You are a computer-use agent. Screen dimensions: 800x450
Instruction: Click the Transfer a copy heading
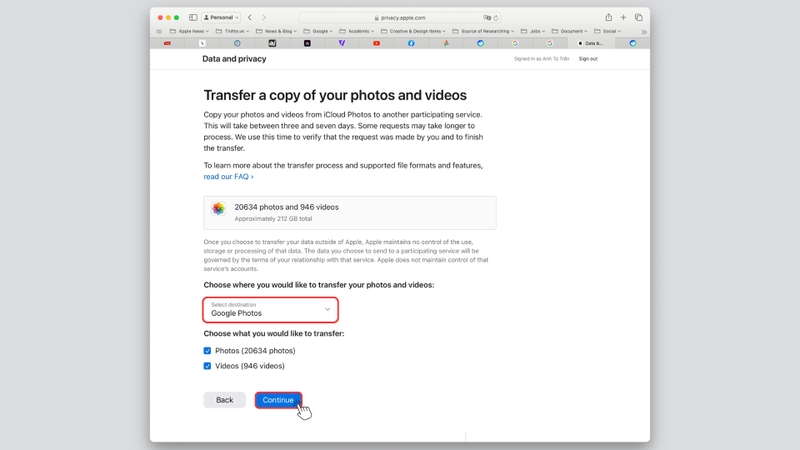[x=335, y=95]
